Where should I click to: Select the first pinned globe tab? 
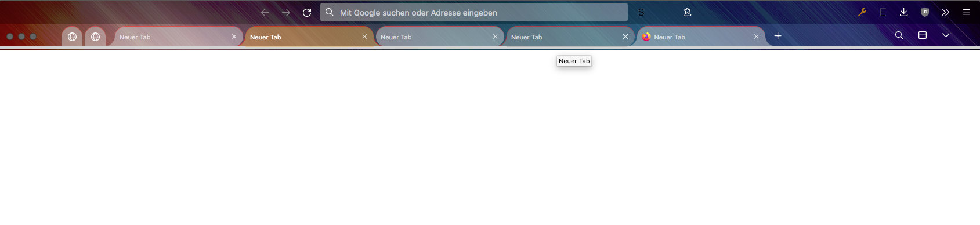[x=72, y=37]
